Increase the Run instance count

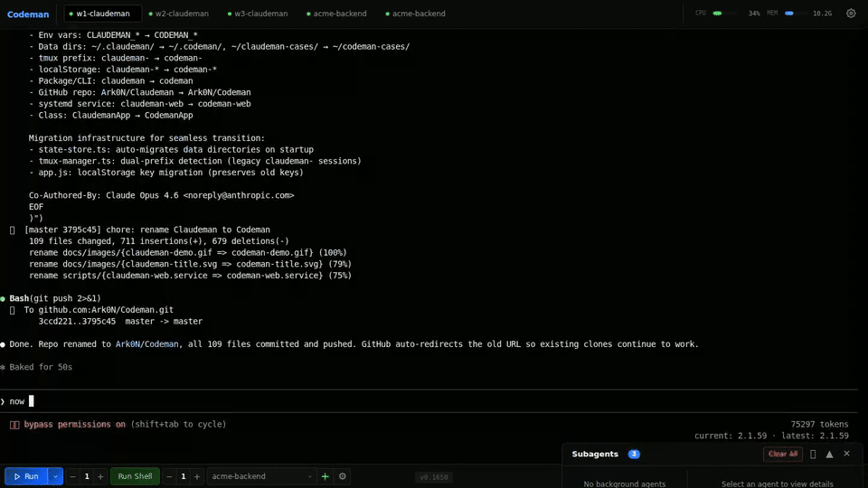click(x=100, y=476)
